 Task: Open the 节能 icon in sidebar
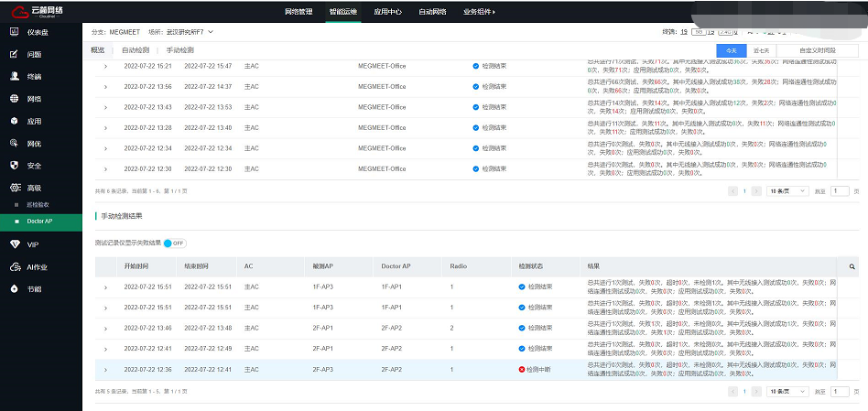[x=15, y=288]
